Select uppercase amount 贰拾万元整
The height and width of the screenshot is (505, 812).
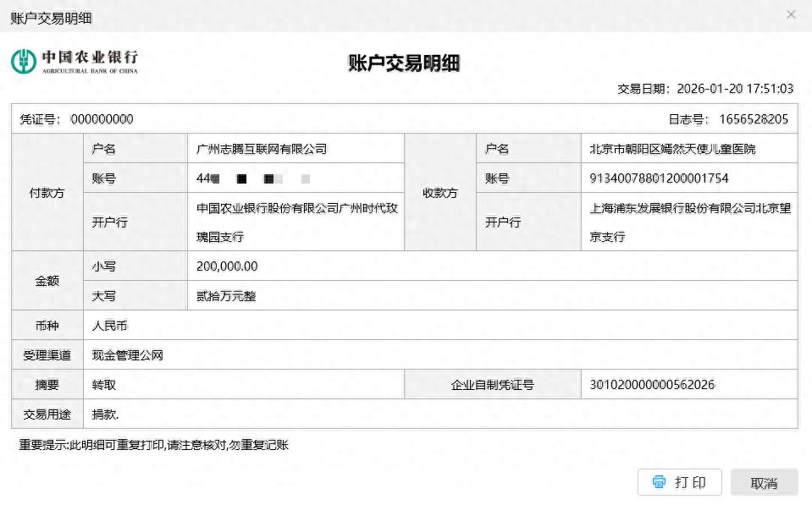point(226,296)
